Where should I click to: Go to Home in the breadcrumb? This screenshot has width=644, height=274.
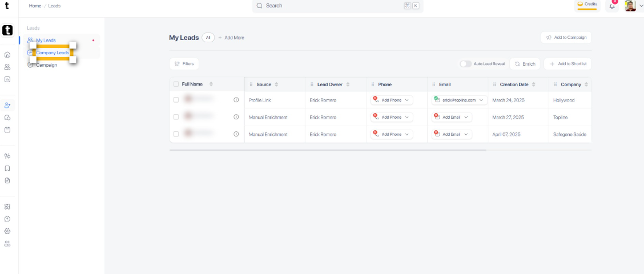(35, 6)
